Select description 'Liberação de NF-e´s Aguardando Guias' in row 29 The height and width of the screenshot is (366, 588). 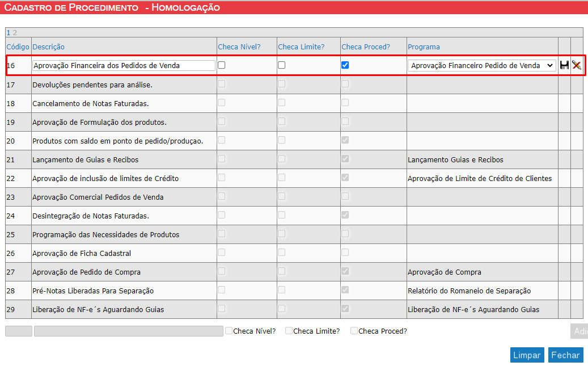[x=98, y=310]
